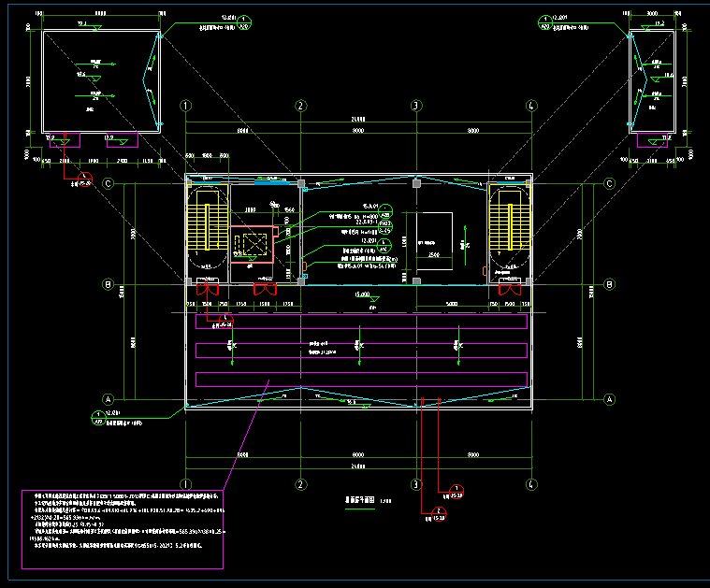Select the magenta-bordered notes text box

123,528
